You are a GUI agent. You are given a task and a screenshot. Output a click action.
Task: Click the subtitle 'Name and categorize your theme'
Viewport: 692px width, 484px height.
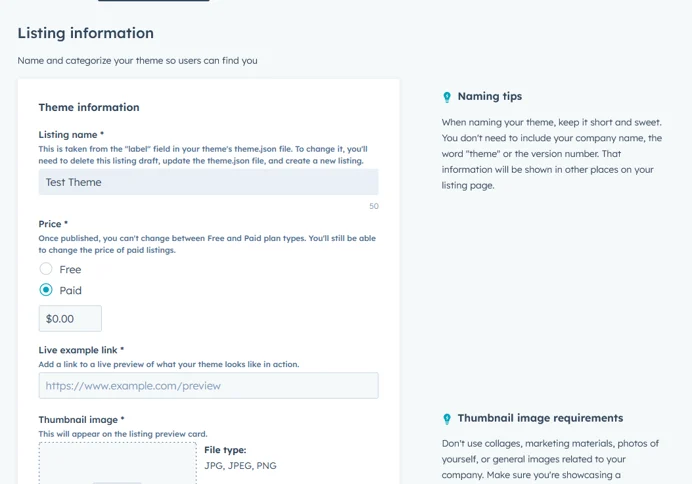point(137,60)
